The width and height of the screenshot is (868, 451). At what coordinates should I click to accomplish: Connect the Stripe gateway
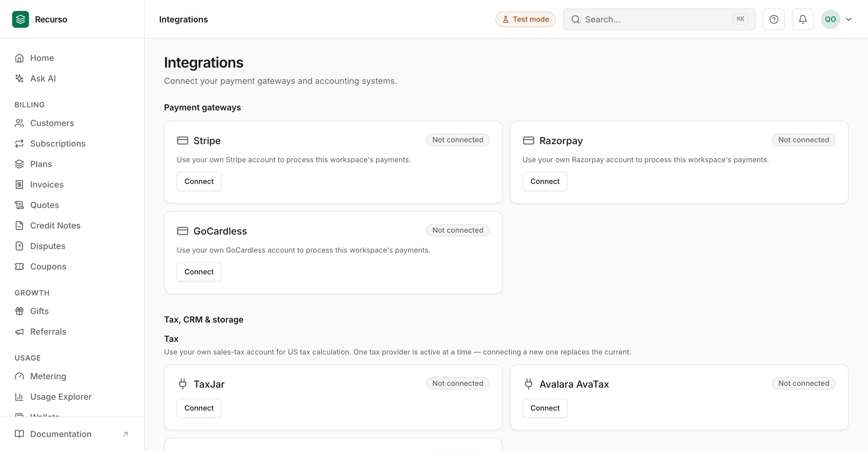pos(199,181)
